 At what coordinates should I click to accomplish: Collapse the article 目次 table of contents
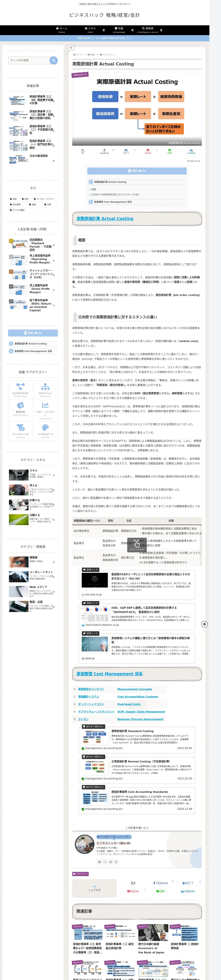click(137, 171)
